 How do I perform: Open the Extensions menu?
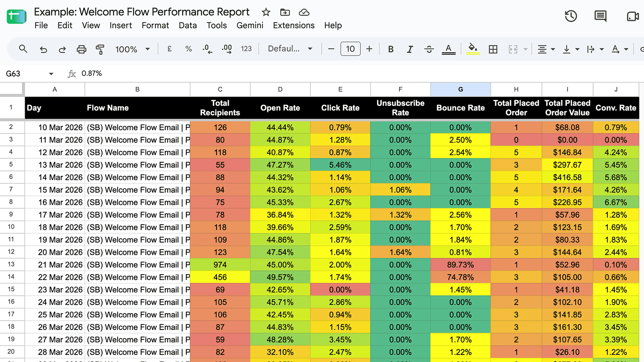point(294,25)
